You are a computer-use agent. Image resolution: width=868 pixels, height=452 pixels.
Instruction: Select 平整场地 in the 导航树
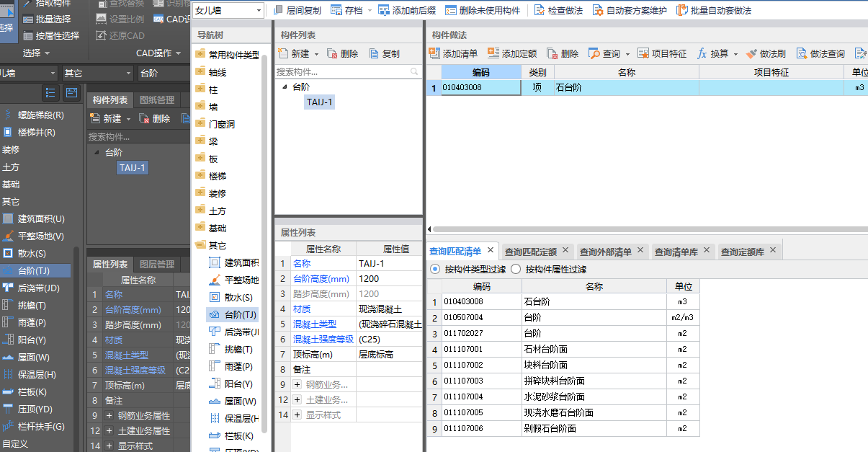coord(233,280)
